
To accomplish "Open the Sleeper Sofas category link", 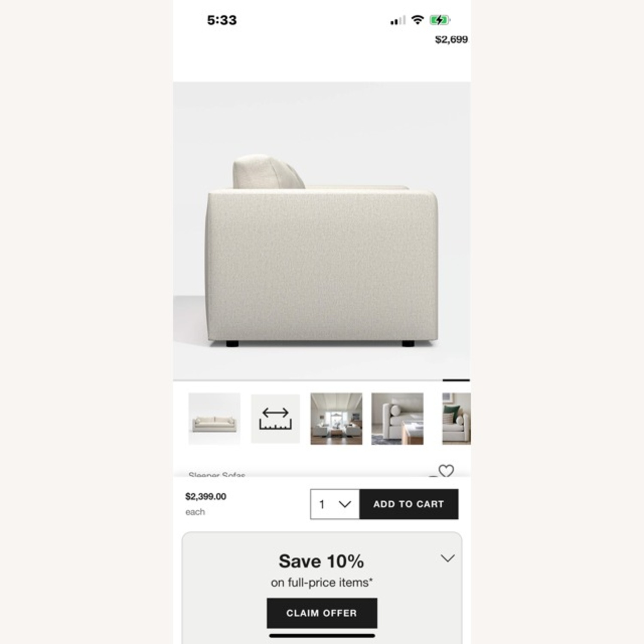I will [x=217, y=474].
